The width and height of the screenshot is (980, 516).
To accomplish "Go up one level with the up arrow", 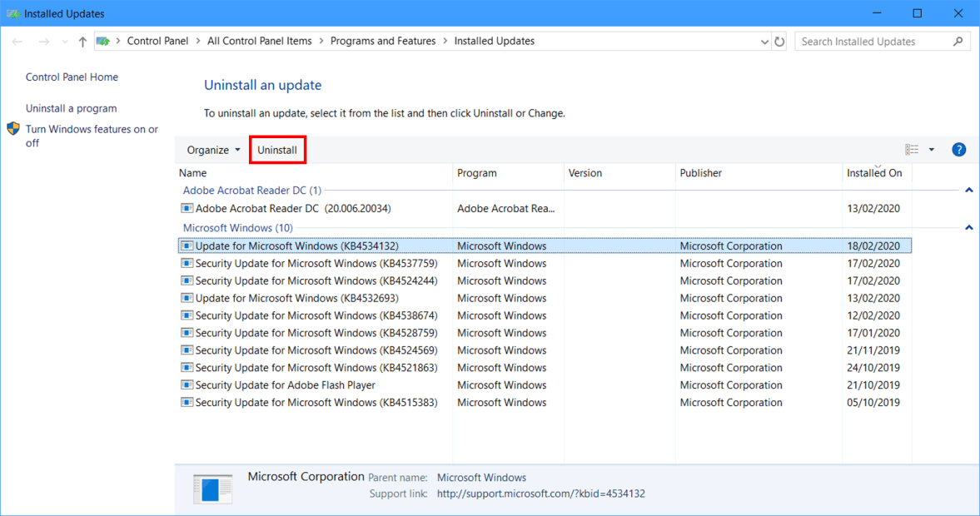I will tap(81, 41).
